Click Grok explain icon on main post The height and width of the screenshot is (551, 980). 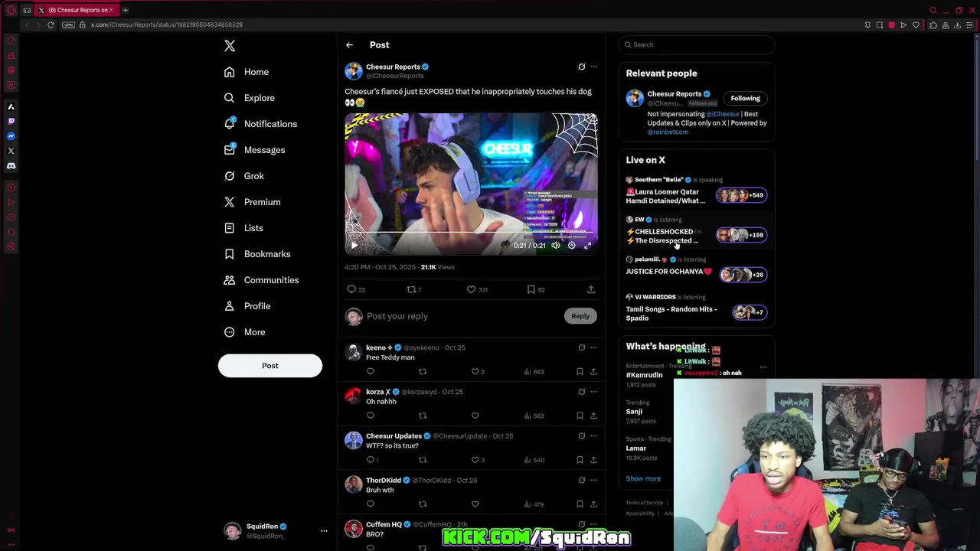(x=582, y=67)
